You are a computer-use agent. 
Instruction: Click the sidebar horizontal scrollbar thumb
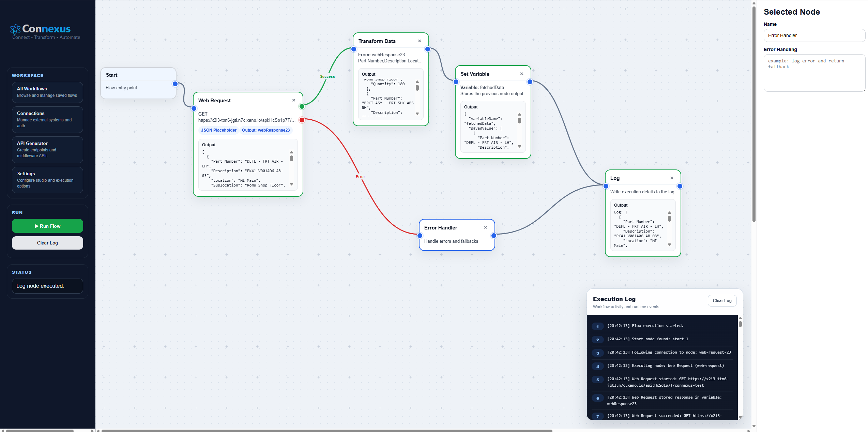pos(40,431)
